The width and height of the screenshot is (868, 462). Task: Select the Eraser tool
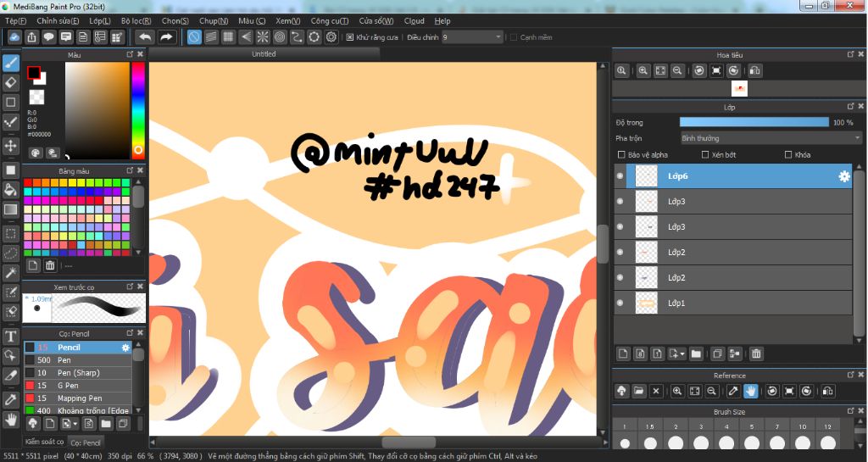coord(10,83)
